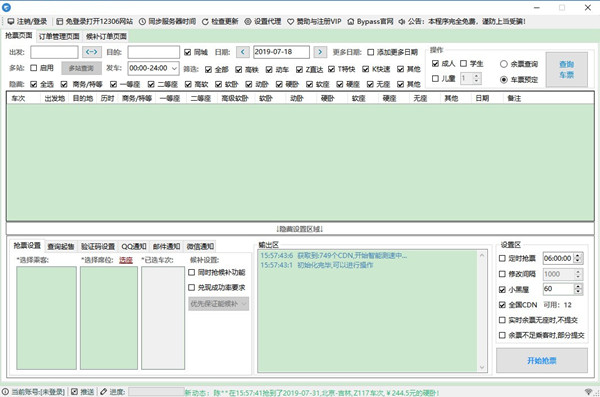The image size is (600, 397).
Task: Adjust the 小黑屋 value stepper
Action: 578,289
